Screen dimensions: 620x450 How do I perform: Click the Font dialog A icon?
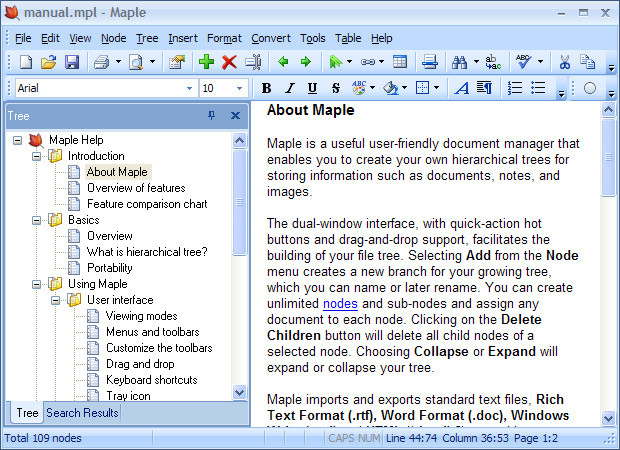point(461,88)
